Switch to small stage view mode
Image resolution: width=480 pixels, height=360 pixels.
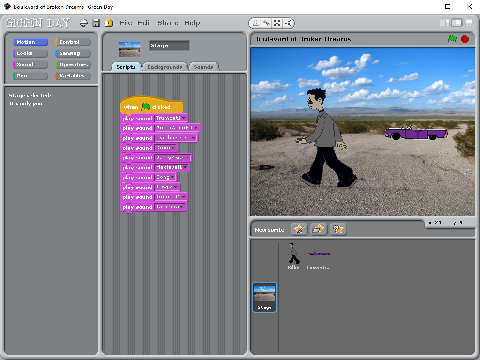point(444,23)
